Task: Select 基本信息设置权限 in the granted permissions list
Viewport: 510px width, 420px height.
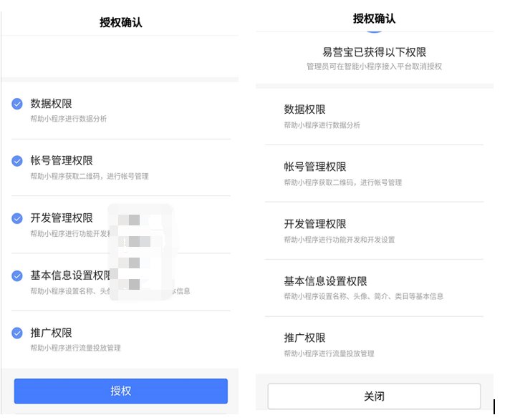Action: tap(325, 281)
